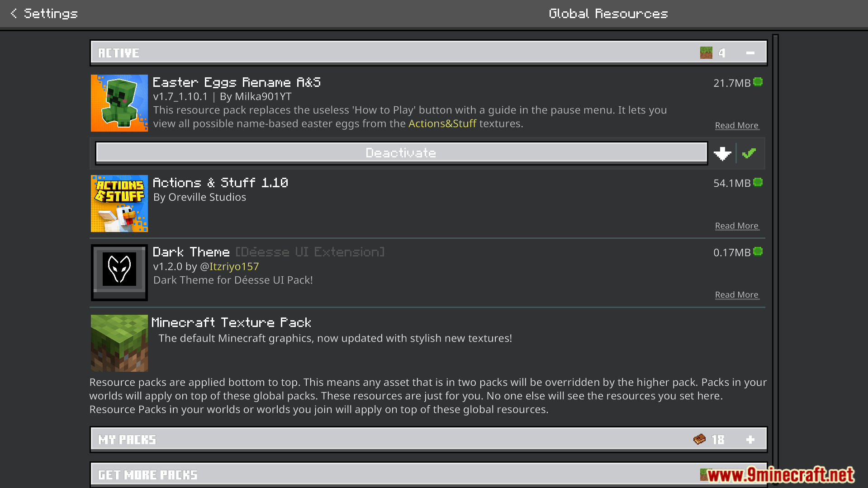Viewport: 868px width, 488px height.
Task: Click the green checkmark icon
Action: point(749,153)
